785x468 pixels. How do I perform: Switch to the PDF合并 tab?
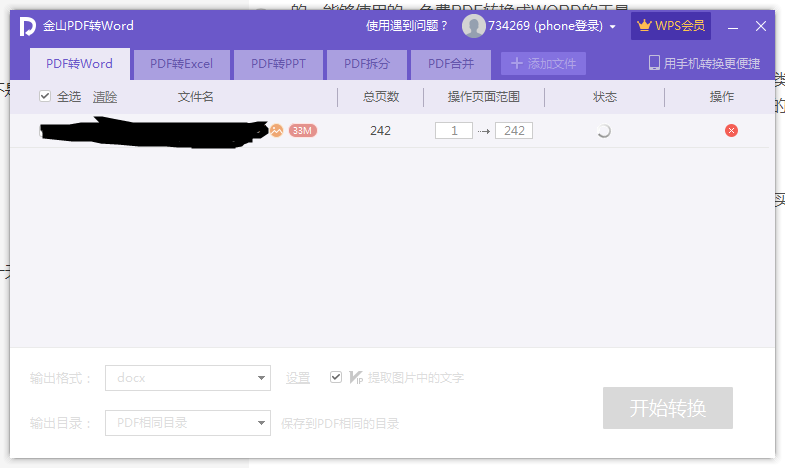coord(451,64)
